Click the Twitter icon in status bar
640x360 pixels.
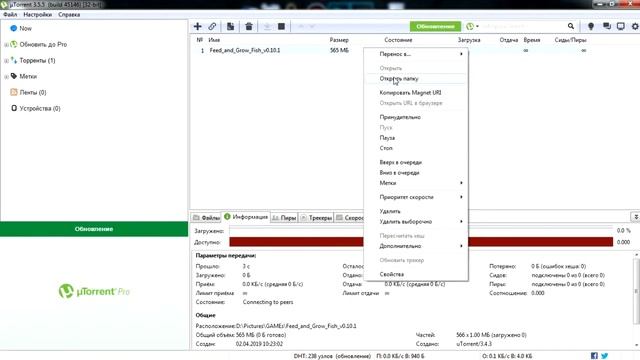coord(604,356)
